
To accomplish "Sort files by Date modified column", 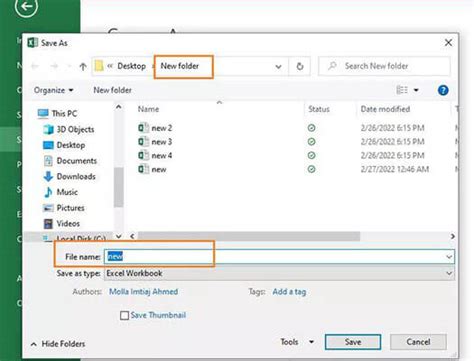I will click(385, 109).
